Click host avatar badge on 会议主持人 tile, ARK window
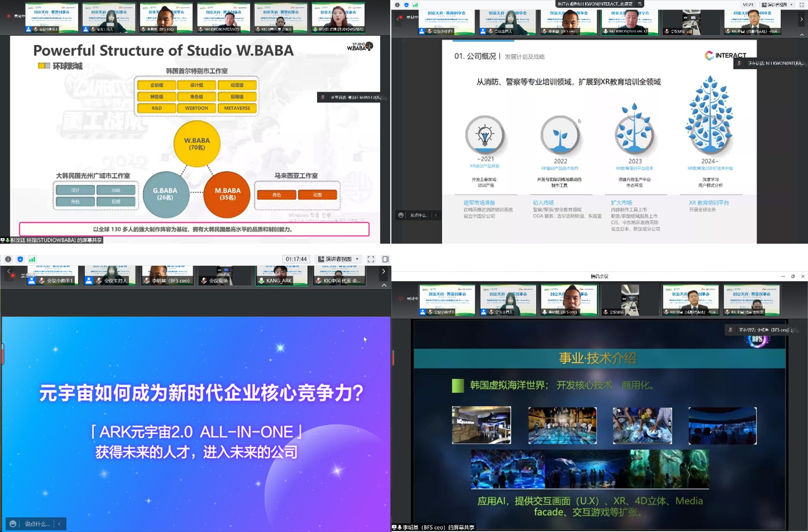The width and height of the screenshot is (808, 532). [89, 281]
